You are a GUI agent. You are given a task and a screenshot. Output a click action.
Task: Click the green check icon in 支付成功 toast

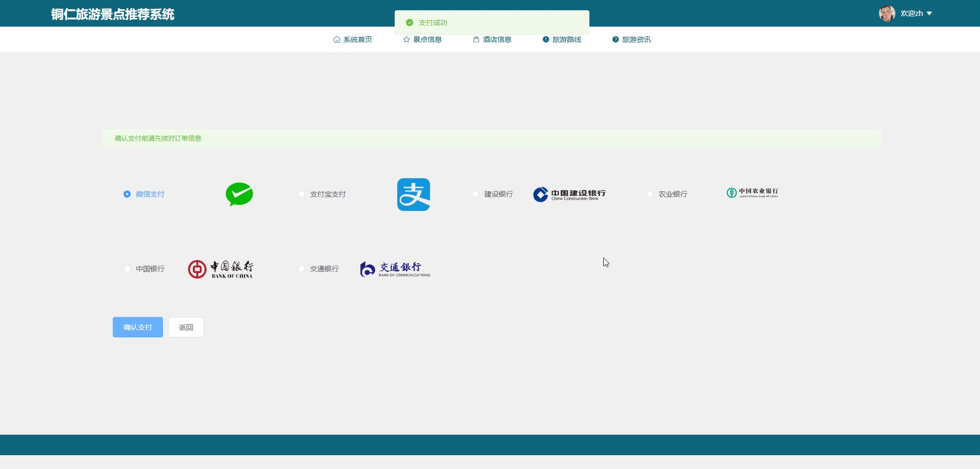tap(410, 23)
